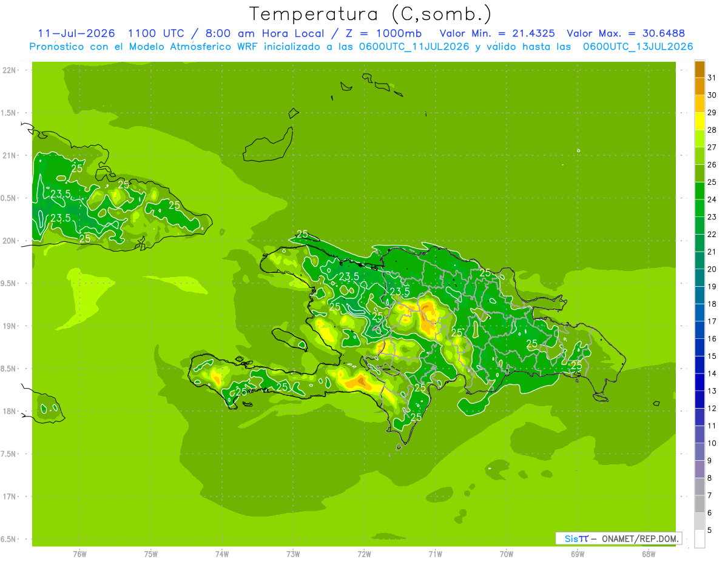
Task: Click the "31" value on the color scale
Action: [x=712, y=78]
